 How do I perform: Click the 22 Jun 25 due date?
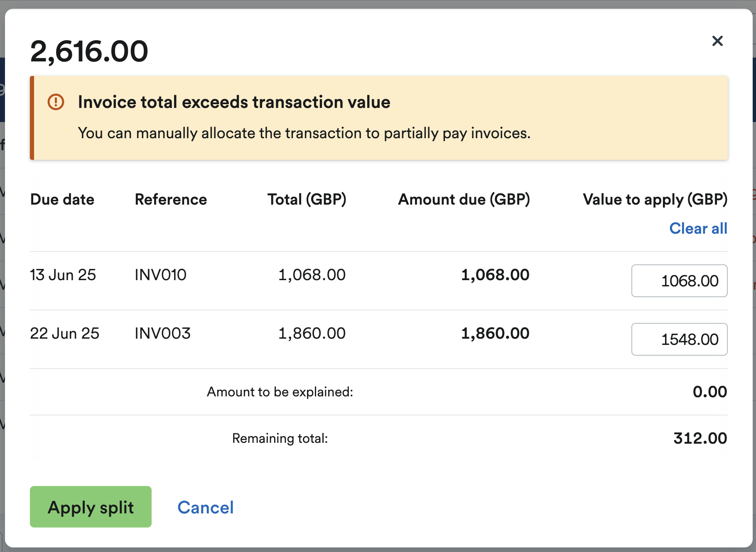pyautogui.click(x=65, y=333)
